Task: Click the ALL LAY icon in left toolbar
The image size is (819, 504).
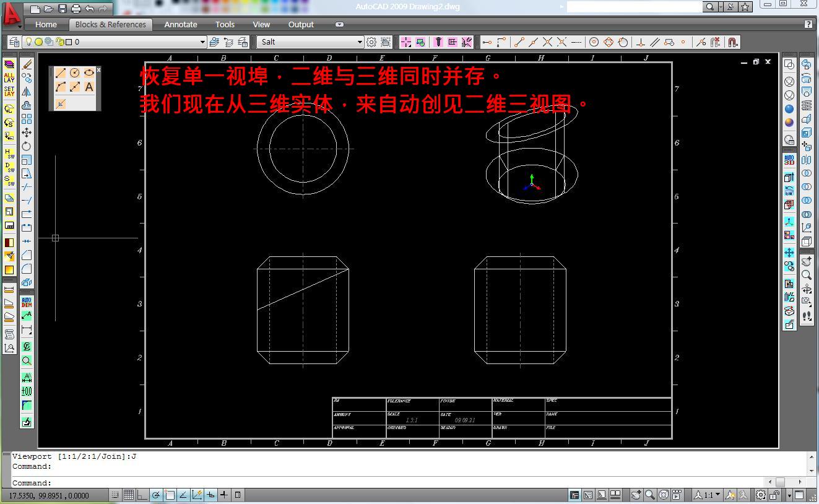Action: (x=9, y=77)
